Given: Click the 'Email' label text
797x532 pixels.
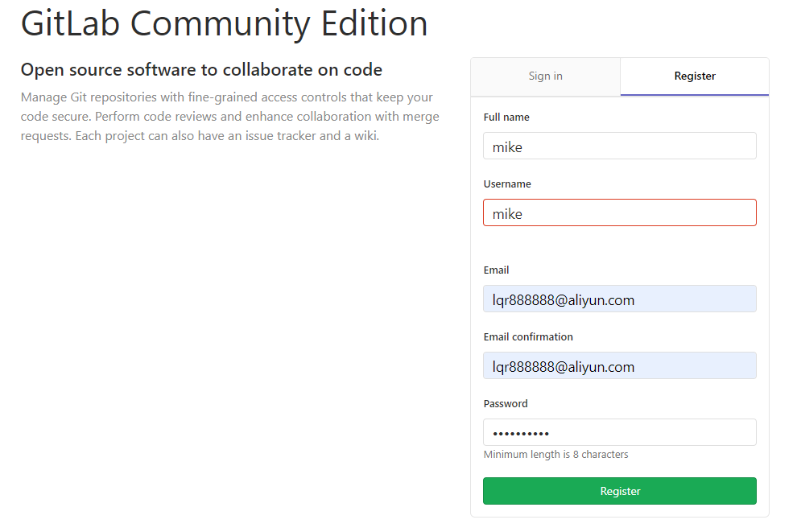Looking at the screenshot, I should point(496,270).
